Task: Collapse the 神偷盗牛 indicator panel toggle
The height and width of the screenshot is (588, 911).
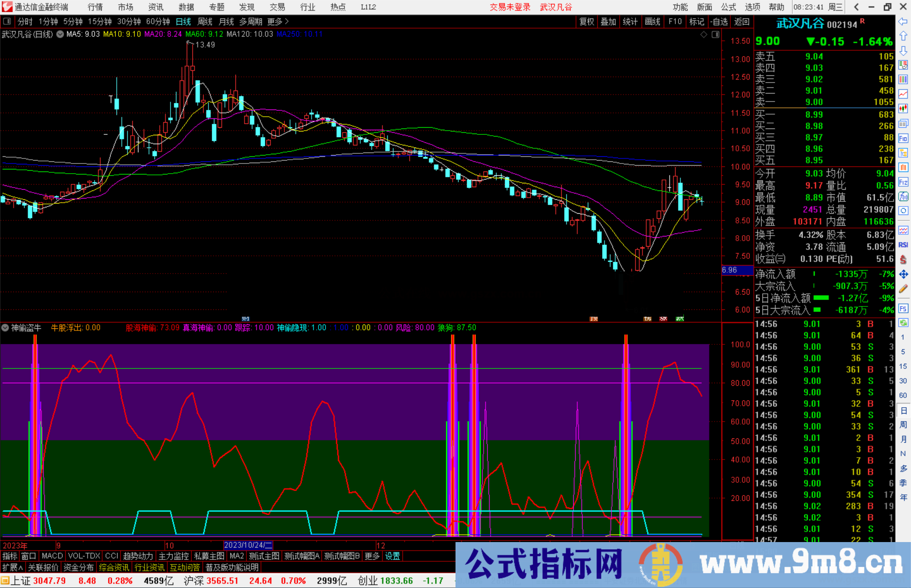Action: coord(5,328)
